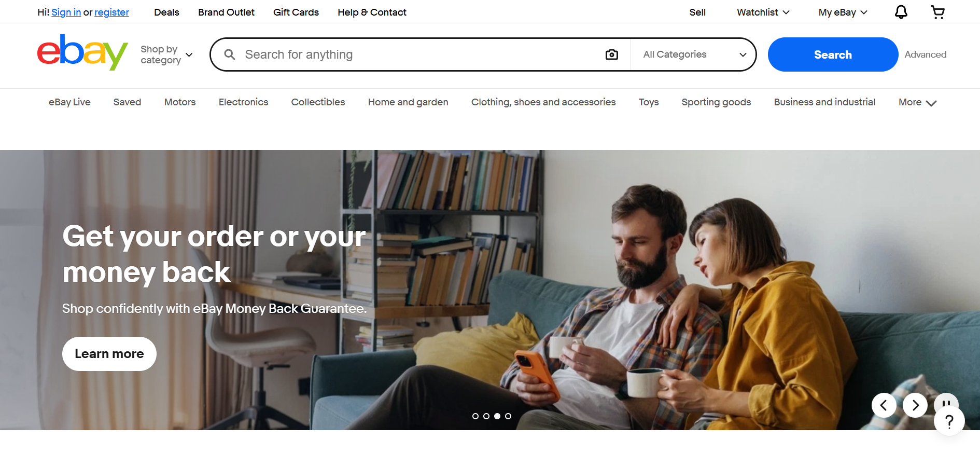Open the All Categories dropdown
The width and height of the screenshot is (980, 453).
pyautogui.click(x=694, y=54)
